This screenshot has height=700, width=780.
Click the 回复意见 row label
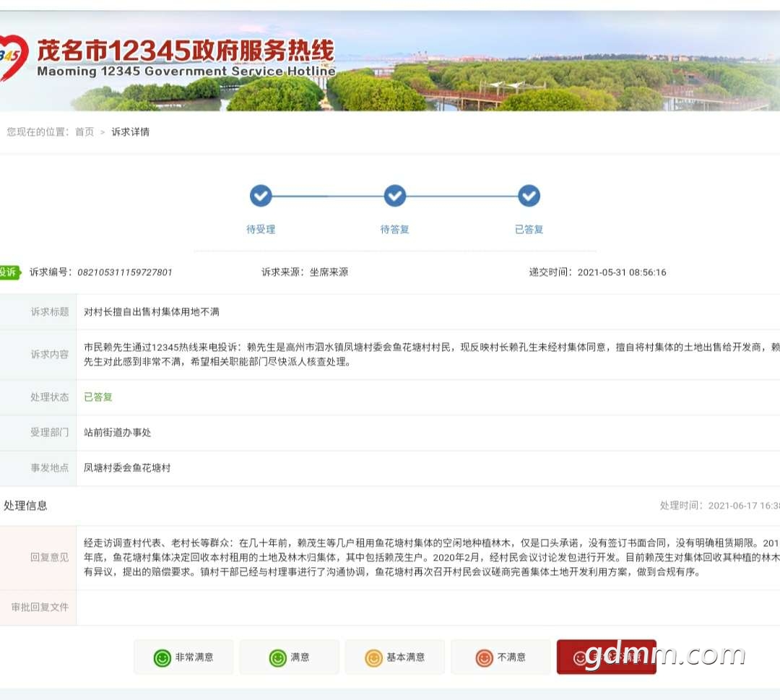pyautogui.click(x=50, y=557)
